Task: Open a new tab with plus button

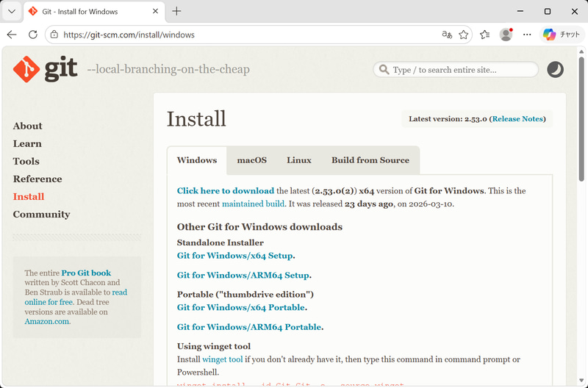Action: point(176,11)
